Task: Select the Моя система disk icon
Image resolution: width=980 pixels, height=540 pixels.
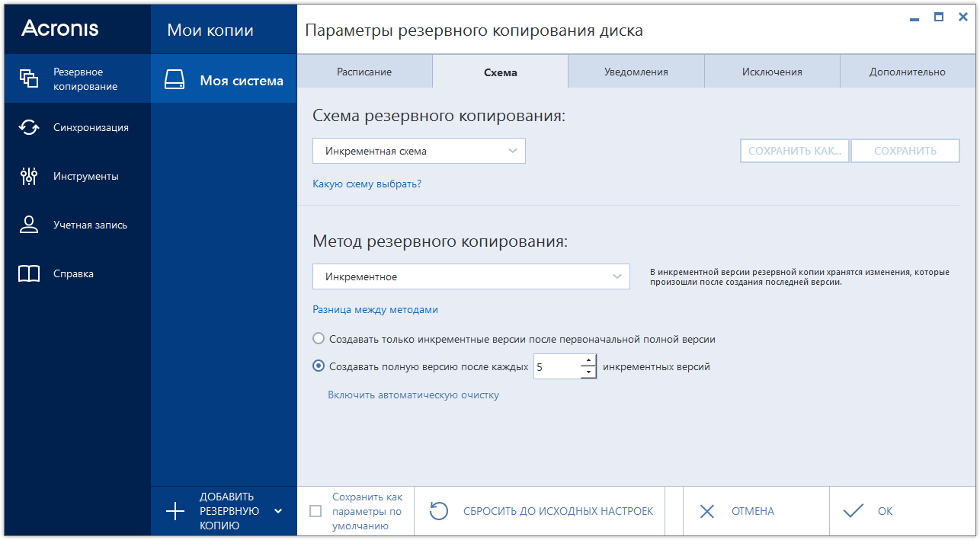Action: click(x=175, y=78)
